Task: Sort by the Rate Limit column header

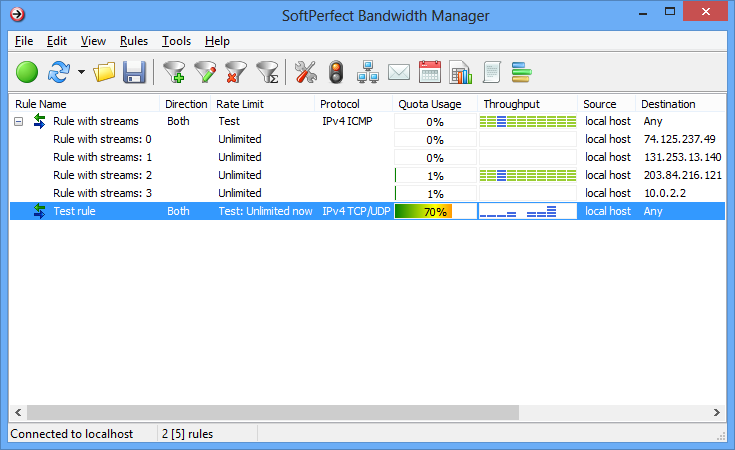Action: [263, 104]
